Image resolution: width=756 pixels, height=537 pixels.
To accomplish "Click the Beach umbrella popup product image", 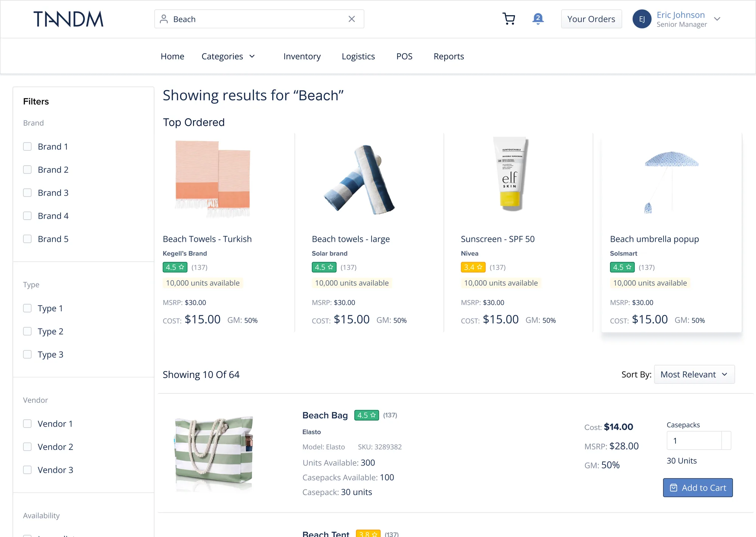I will click(671, 182).
